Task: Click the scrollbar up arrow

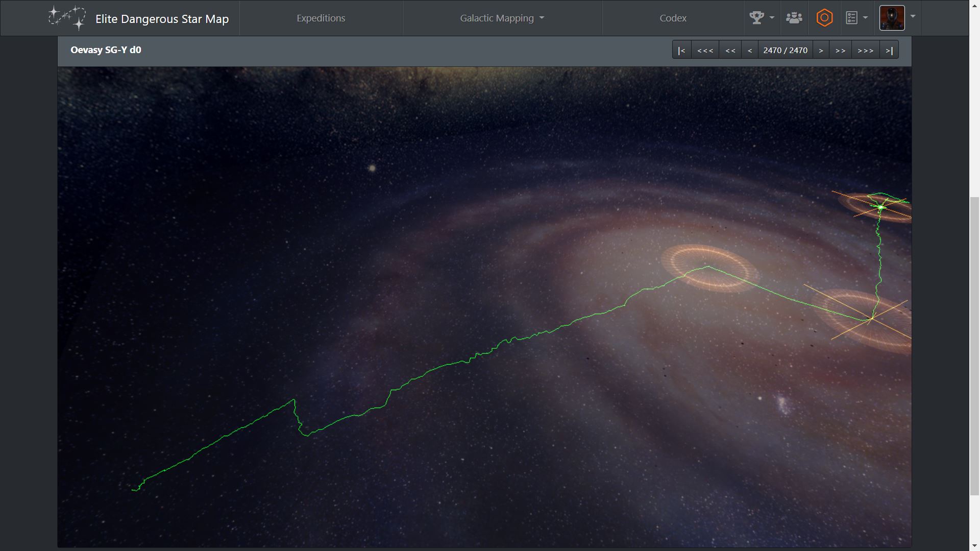Action: tap(974, 4)
